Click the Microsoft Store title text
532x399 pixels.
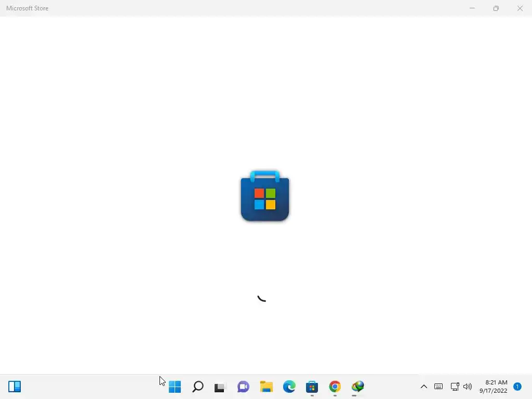pos(28,8)
